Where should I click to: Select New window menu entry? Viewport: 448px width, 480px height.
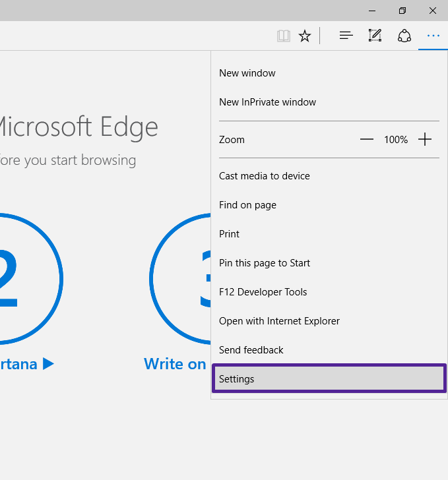329,73
